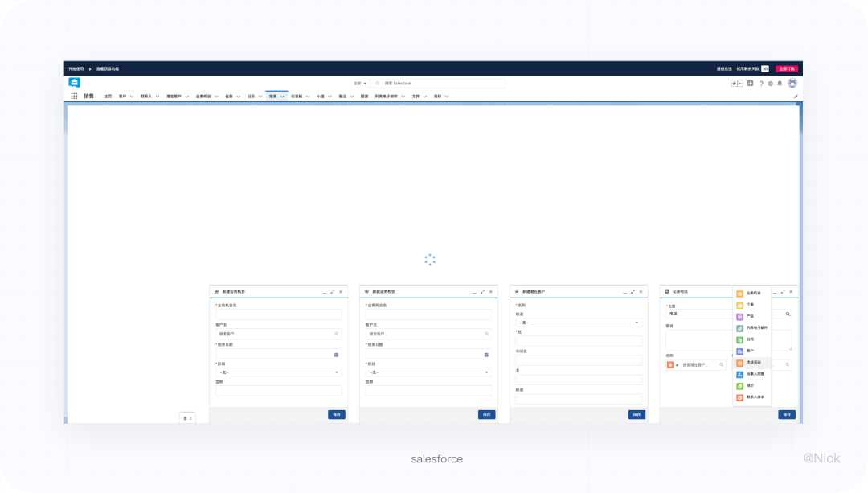This screenshot has height=493, width=868.
Task: Select 列表电子邮件 in the object dropdown list
Action: [751, 328]
